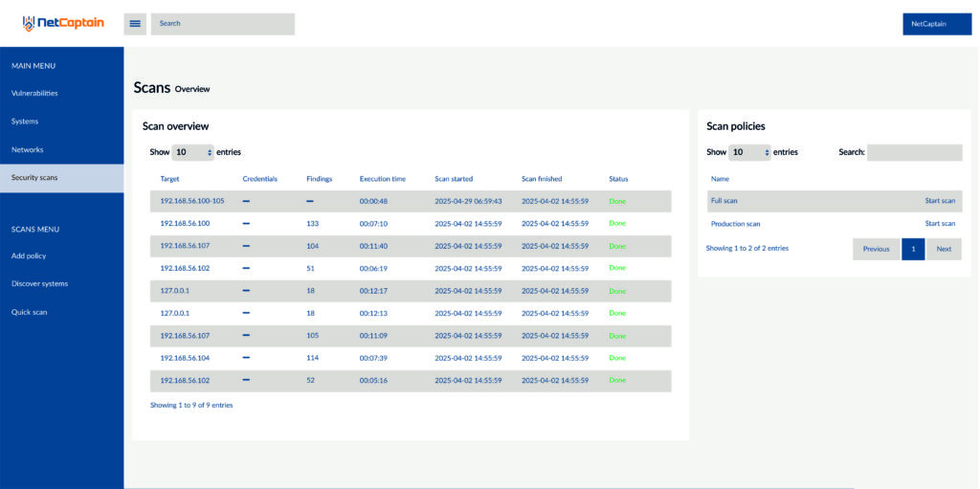The image size is (980, 489).
Task: Focus the Scan policies Search field
Action: point(914,152)
